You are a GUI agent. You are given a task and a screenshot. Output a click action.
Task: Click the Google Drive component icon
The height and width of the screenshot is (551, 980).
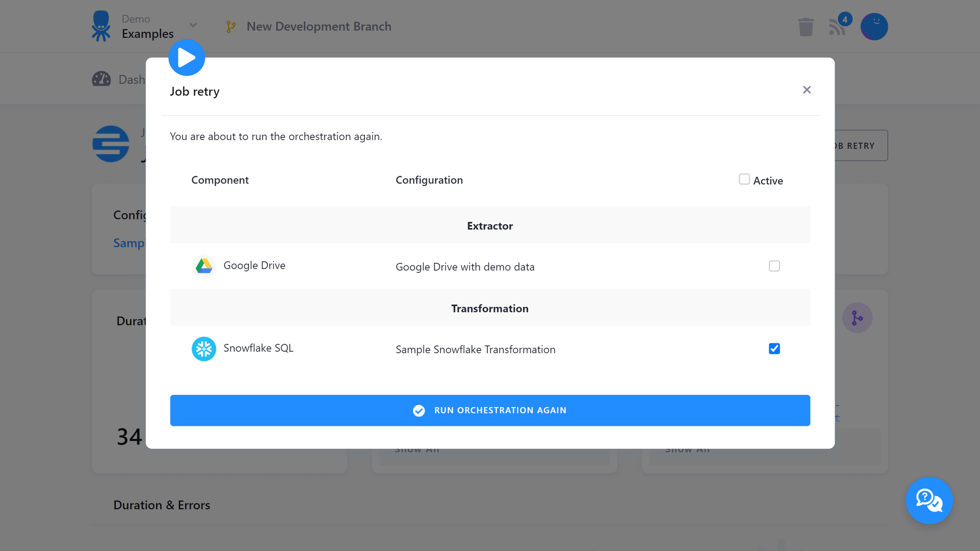click(204, 266)
